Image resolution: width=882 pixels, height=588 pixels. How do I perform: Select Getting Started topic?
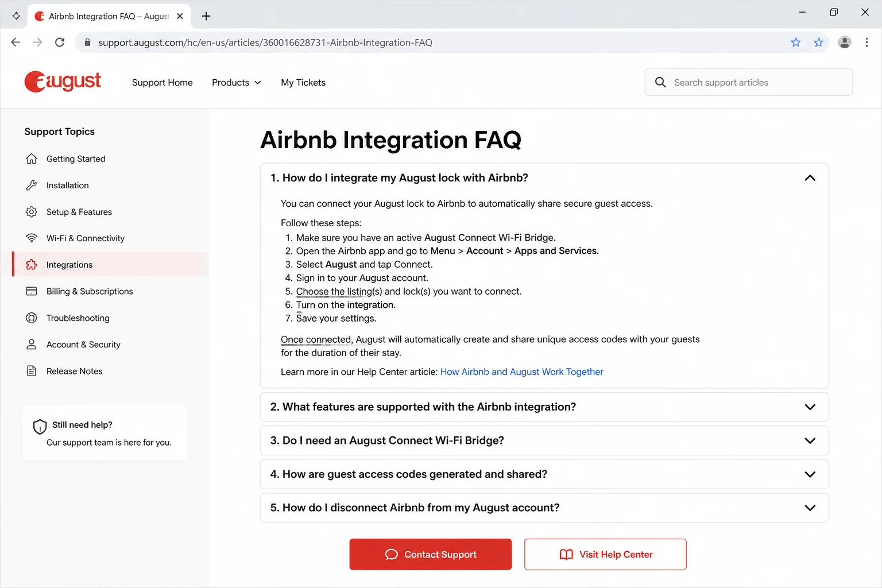click(110, 158)
